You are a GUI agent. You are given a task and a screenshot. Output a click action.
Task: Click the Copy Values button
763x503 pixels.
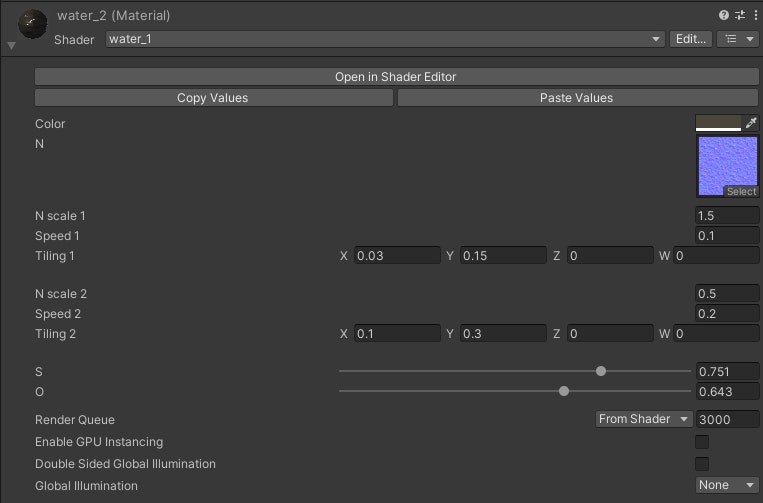tap(214, 98)
